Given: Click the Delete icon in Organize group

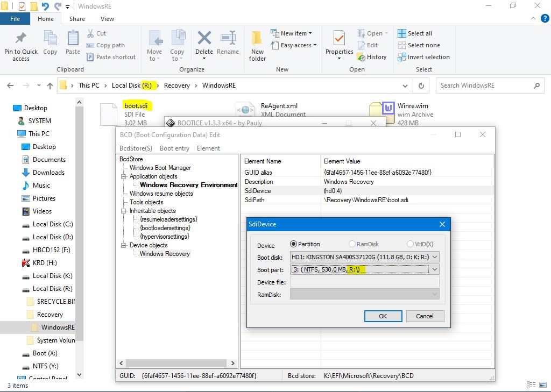Looking at the screenshot, I should [x=204, y=40].
